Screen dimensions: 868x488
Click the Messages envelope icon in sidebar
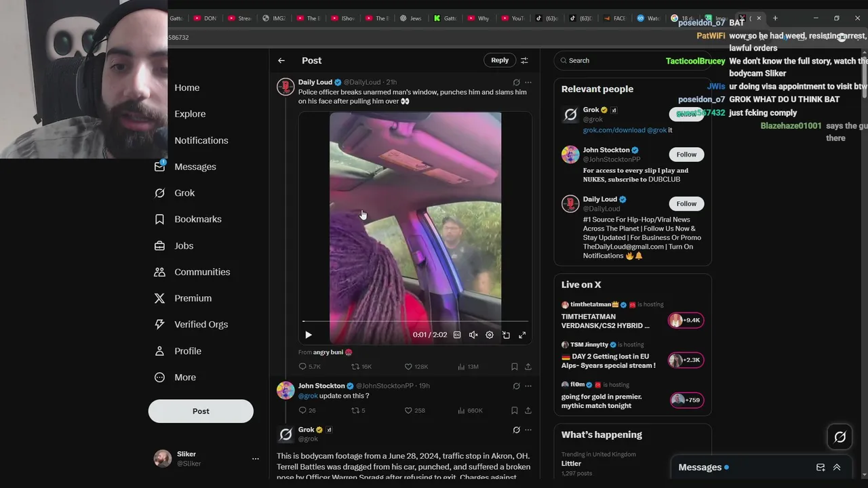point(159,167)
